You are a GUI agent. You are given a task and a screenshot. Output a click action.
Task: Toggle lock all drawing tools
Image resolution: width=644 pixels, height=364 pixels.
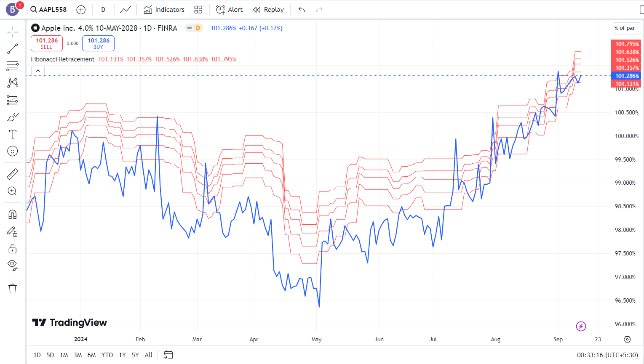click(x=13, y=249)
